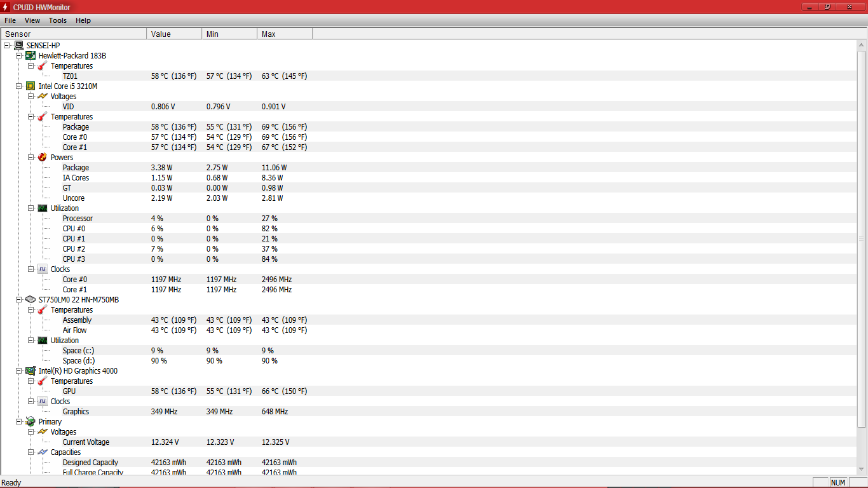Select the IA Cores power row

429,178
